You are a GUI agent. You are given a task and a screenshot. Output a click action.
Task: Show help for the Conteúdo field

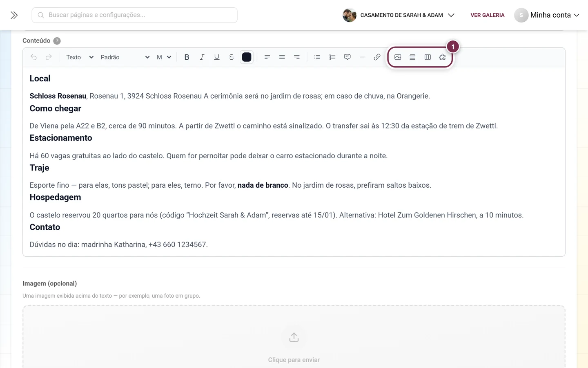point(57,41)
